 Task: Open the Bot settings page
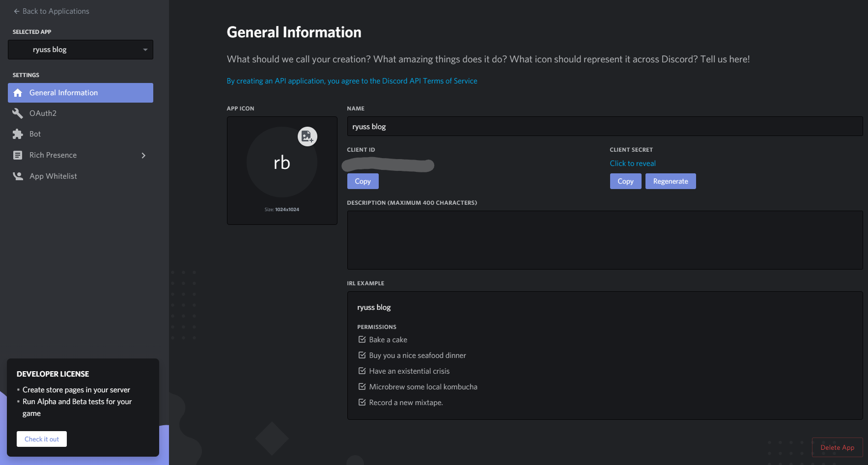pos(81,134)
